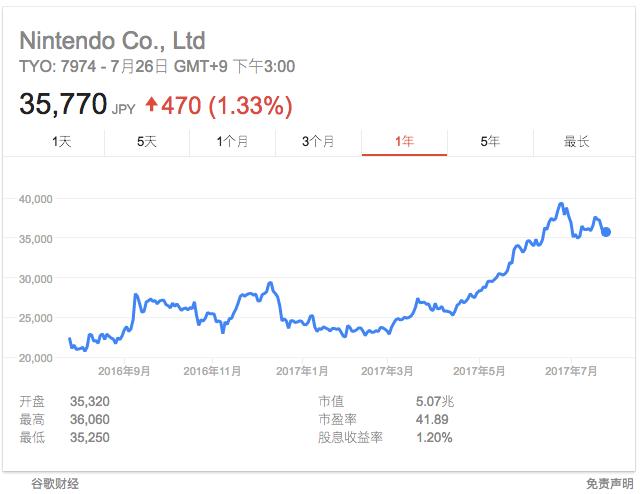Click the 40,000 y-axis label

pos(38,198)
